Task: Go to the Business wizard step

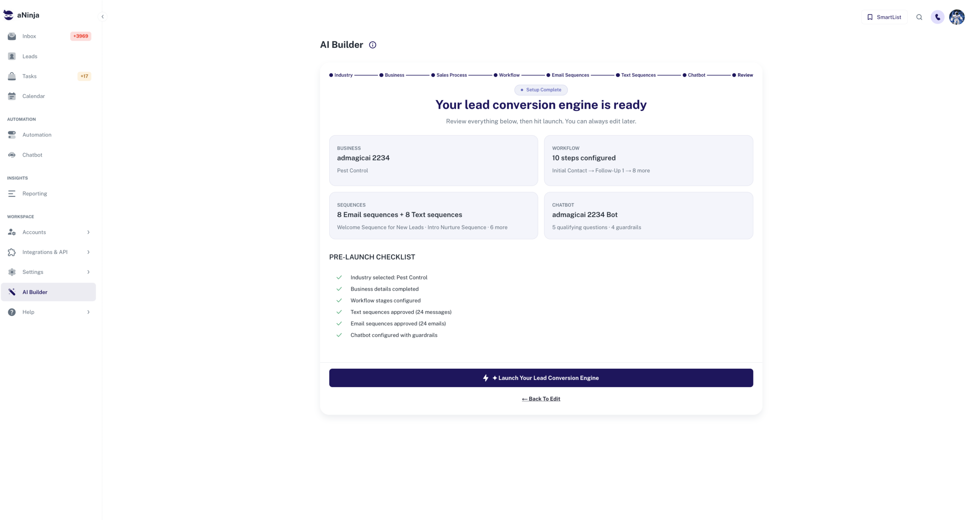Action: pos(392,75)
